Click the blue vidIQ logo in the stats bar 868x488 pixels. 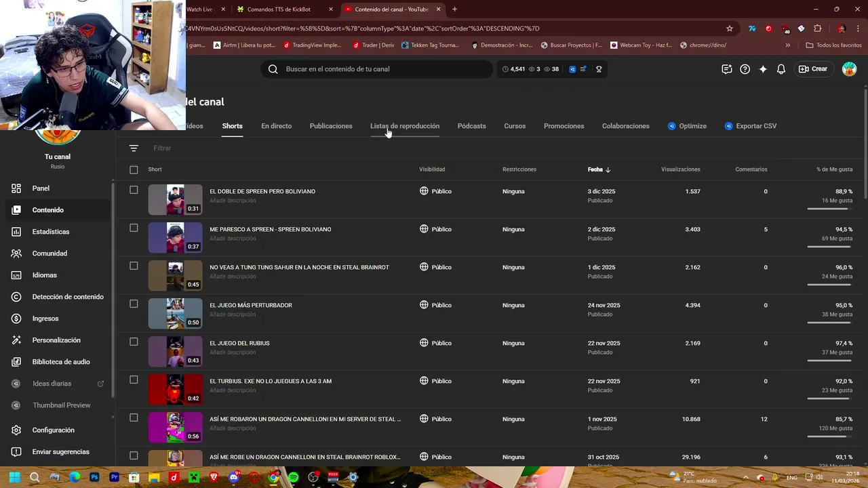click(572, 69)
